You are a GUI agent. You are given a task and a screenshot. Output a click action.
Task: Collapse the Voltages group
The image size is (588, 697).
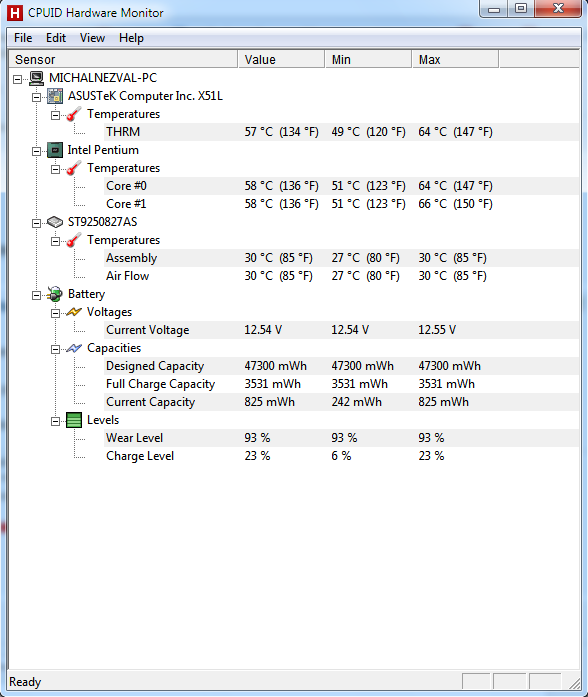pyautogui.click(x=55, y=313)
